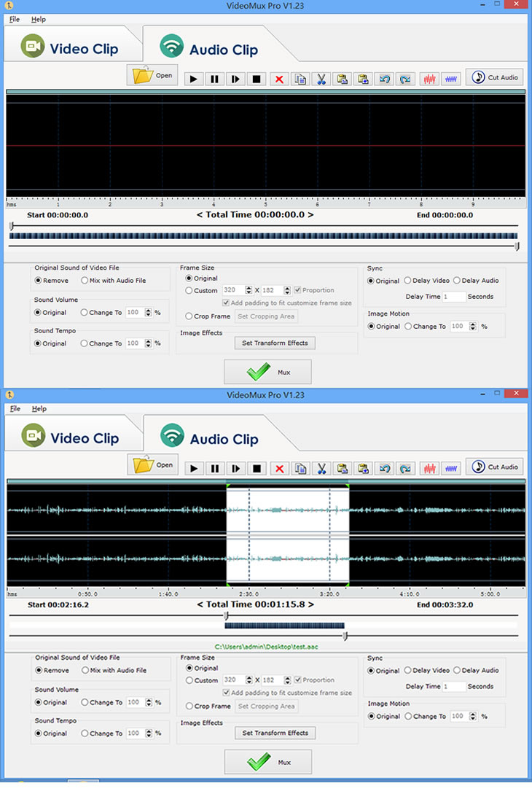
Task: Adjust frame height 182 stepper, upper window
Action: [x=287, y=290]
